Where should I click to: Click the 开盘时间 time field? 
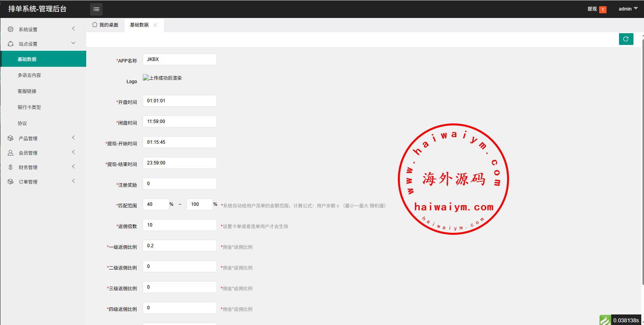point(179,101)
